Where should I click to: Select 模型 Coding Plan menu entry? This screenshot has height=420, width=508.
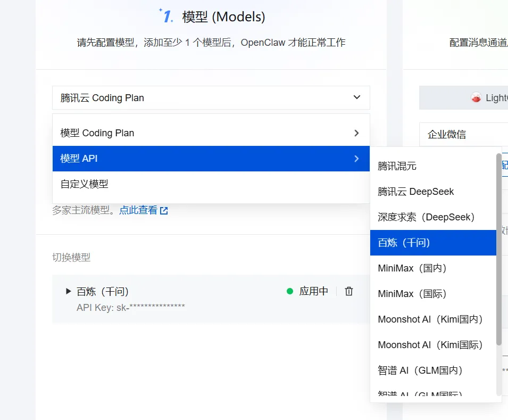click(x=211, y=133)
